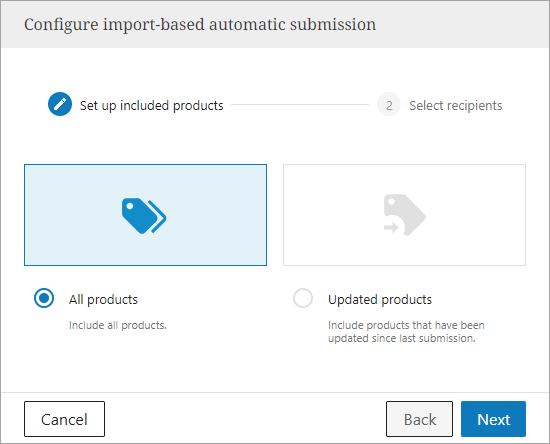Click the Include all products description

(x=118, y=325)
